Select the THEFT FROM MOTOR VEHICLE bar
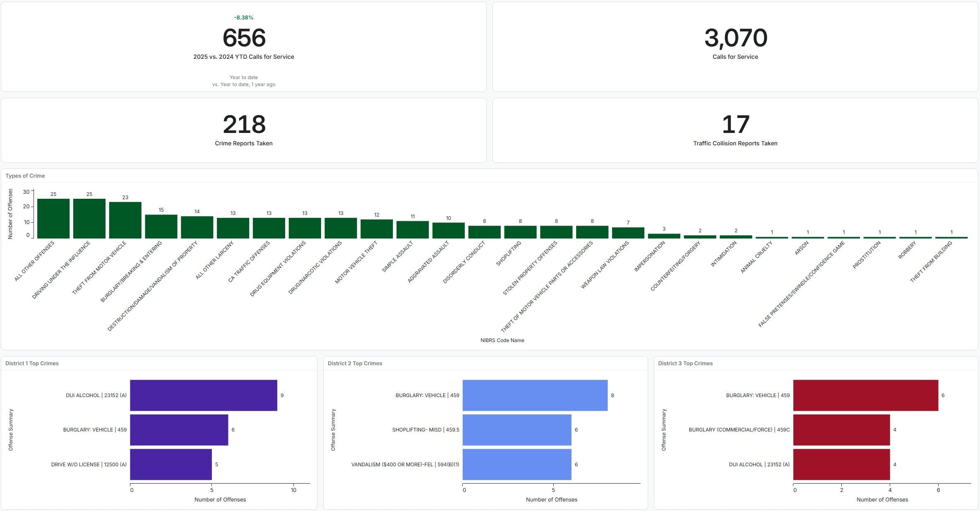 tap(125, 220)
